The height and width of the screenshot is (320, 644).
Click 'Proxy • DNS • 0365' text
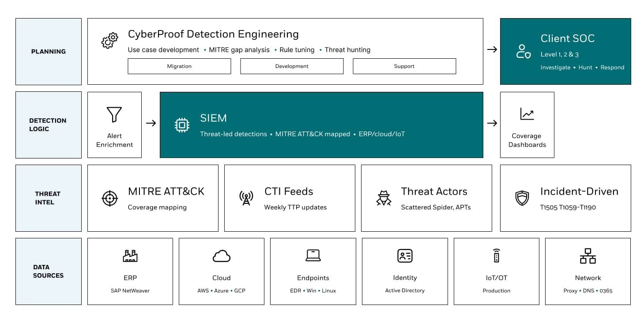(588, 290)
